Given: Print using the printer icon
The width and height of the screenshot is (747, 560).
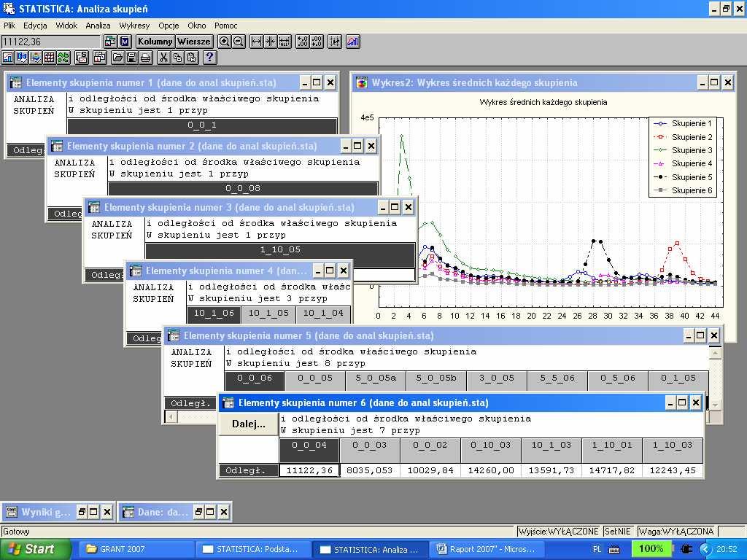Looking at the screenshot, I should tap(146, 58).
